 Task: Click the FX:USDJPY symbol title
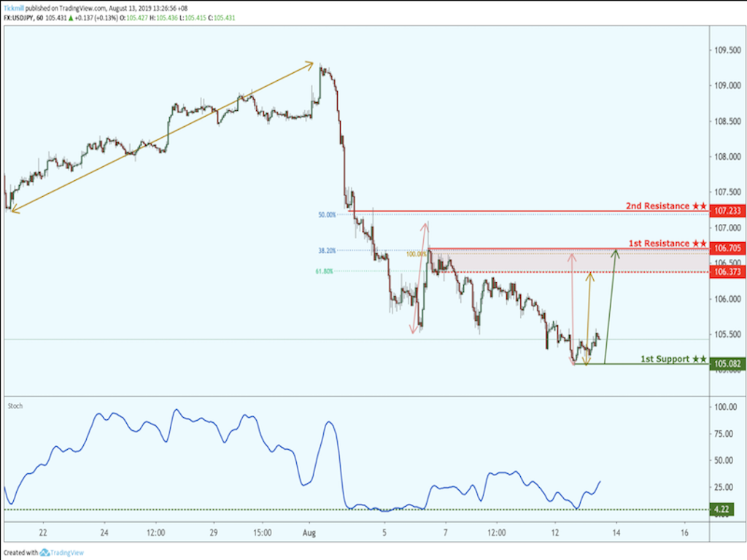[18, 17]
